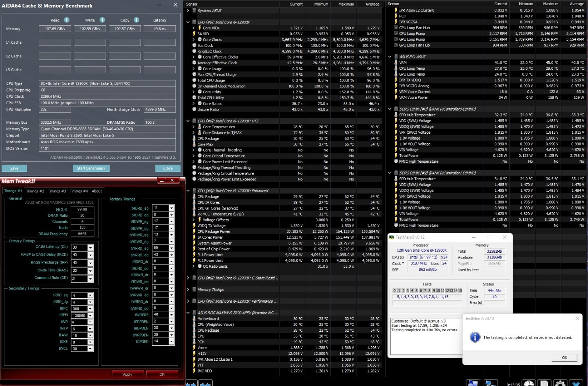
Task: Switch to the Timings #4 tab
Action: tap(79, 191)
